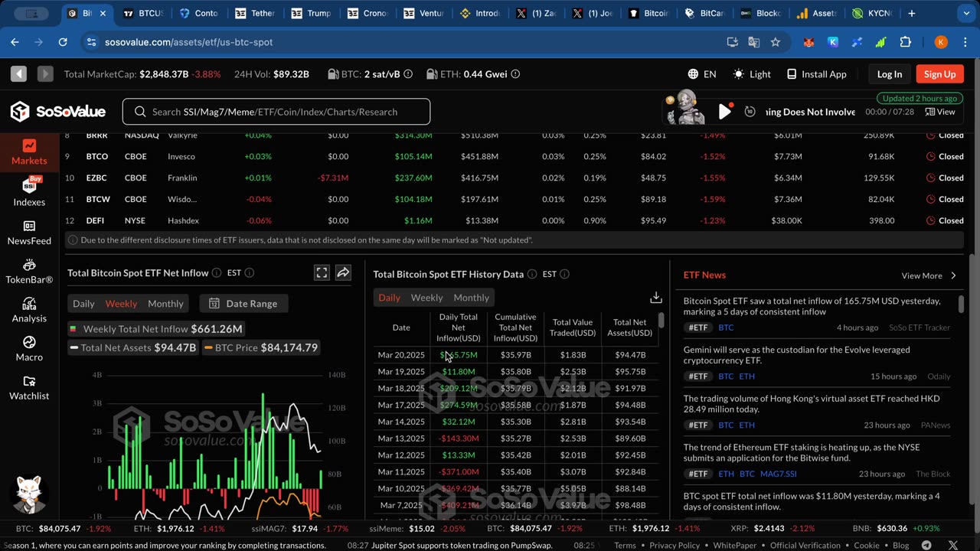Image resolution: width=980 pixels, height=551 pixels.
Task: Toggle BTC Price legend series
Action: [260, 347]
